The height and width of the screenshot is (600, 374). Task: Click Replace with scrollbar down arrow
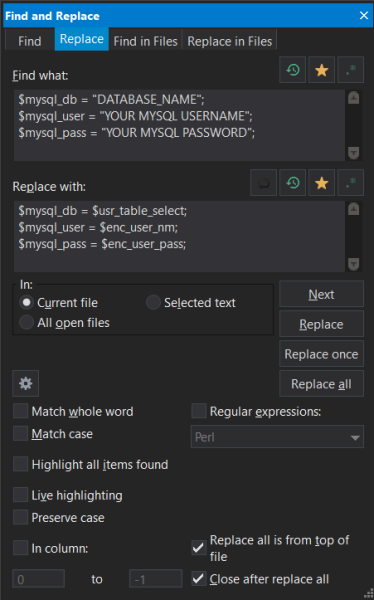pyautogui.click(x=353, y=264)
